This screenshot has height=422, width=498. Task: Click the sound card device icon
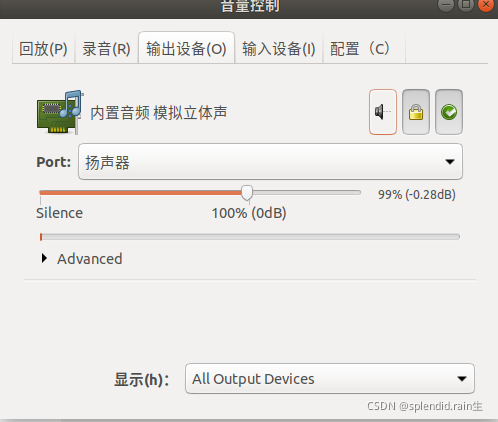(59, 112)
